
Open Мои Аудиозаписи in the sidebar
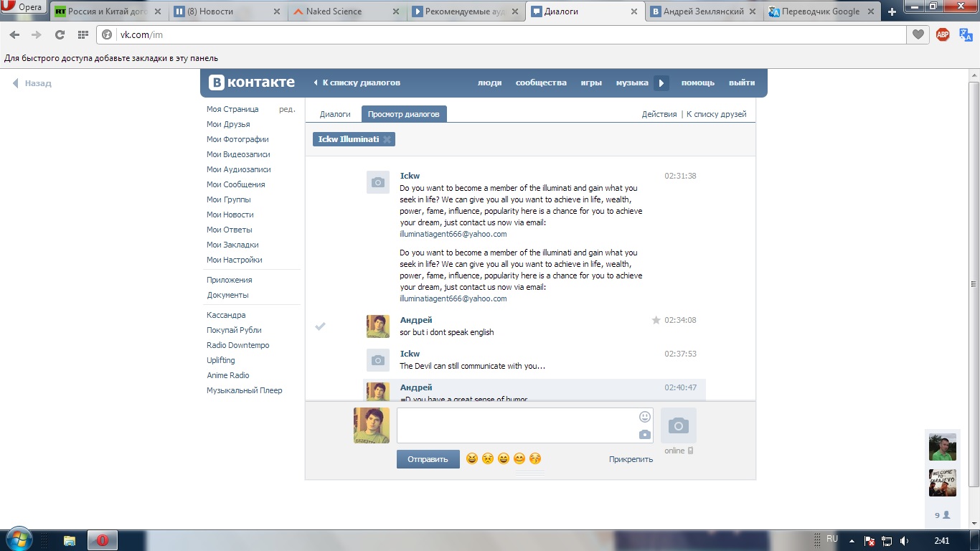coord(239,169)
